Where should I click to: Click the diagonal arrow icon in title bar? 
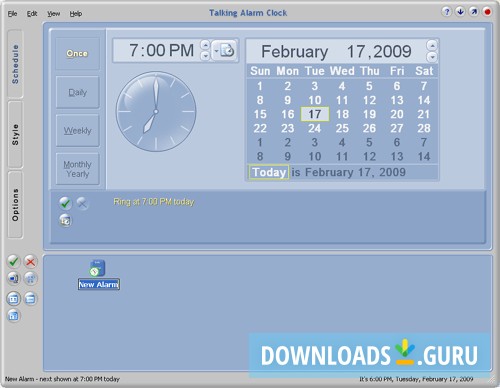tap(474, 12)
